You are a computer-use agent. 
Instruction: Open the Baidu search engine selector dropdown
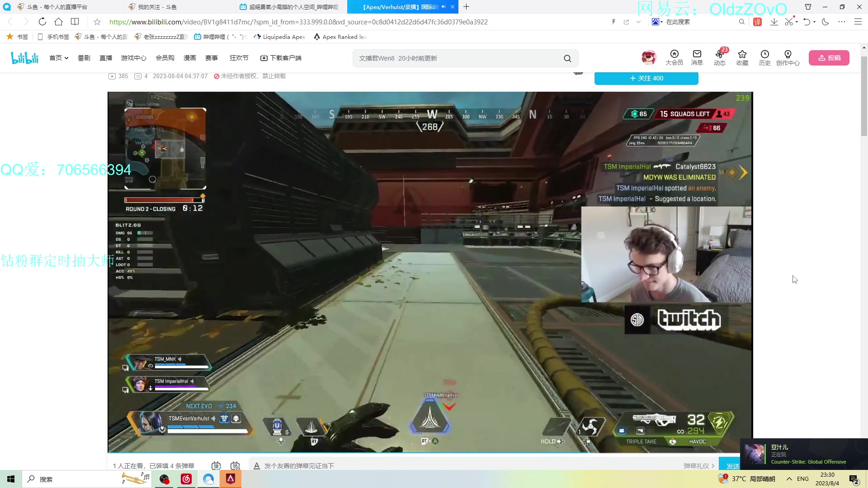657,22
